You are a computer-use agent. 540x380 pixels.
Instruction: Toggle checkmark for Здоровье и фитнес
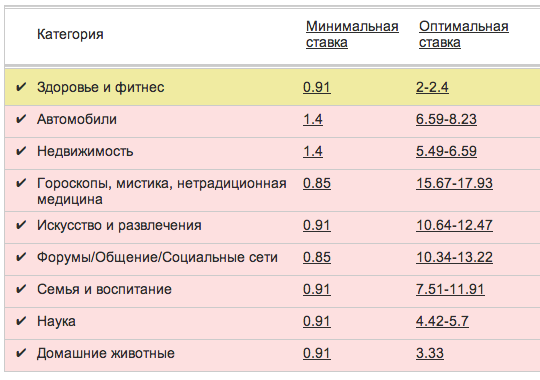click(x=21, y=87)
